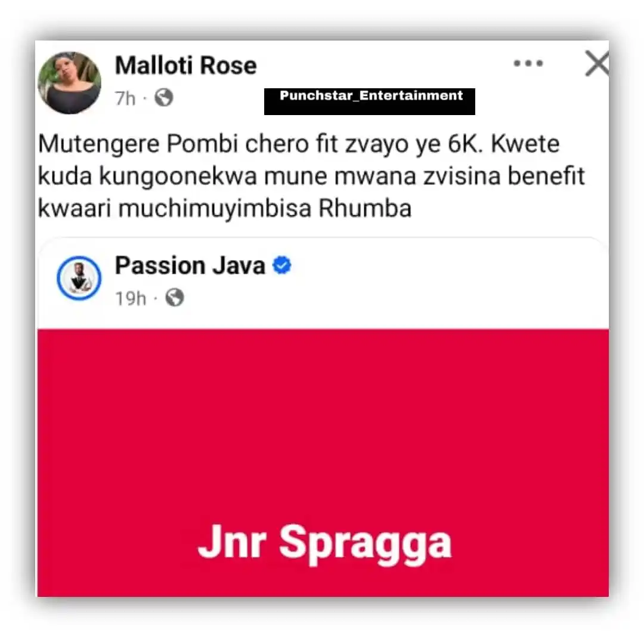Click the globe privacy icon beside 7h
Image resolution: width=644 pixels, height=644 pixels.
point(164,98)
